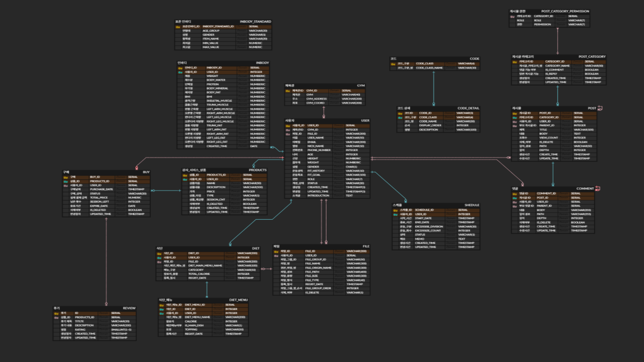644x362 pixels.
Task: Click the foreign key icon on USER table's GYM_ID row
Action: click(x=287, y=130)
